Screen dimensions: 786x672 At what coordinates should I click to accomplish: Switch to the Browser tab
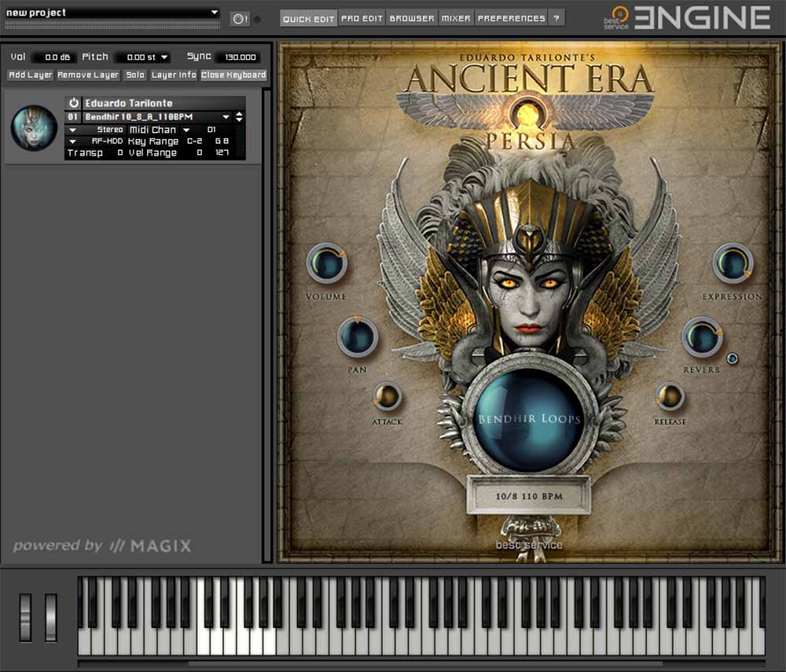coord(412,17)
